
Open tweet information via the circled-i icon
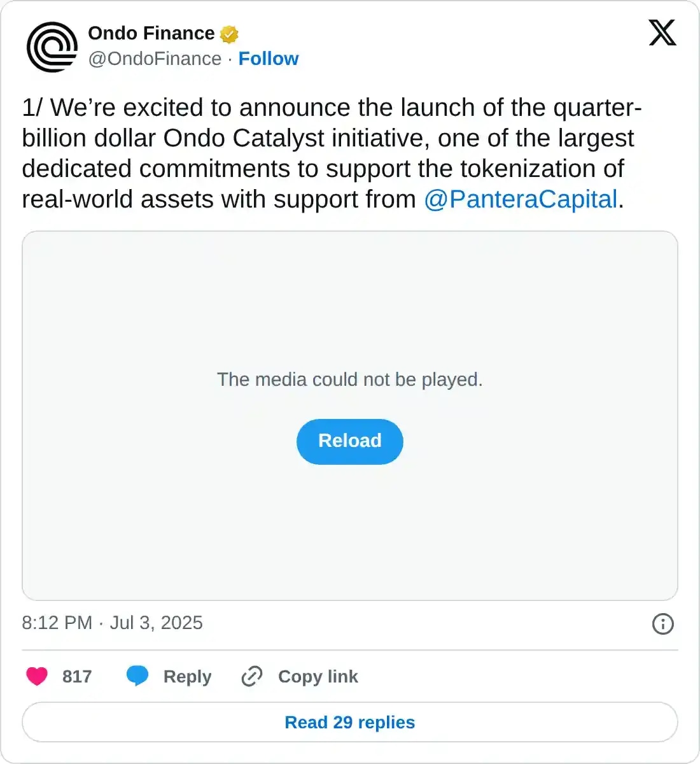662,625
